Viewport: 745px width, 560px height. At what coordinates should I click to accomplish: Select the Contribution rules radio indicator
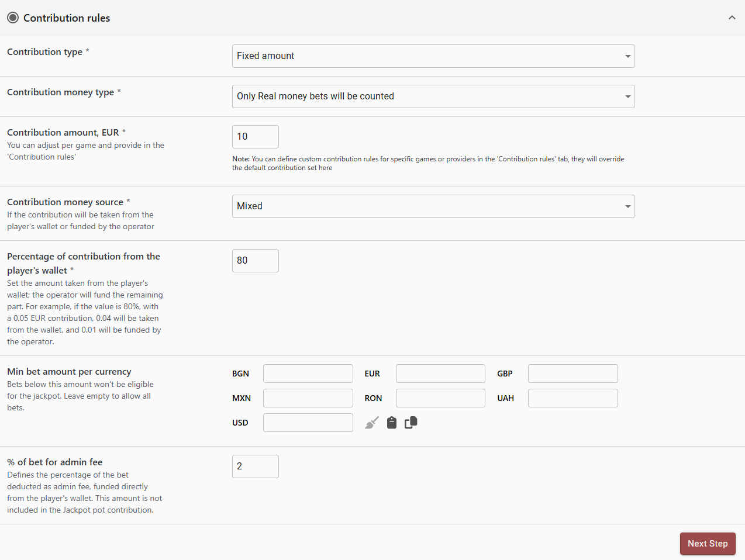(x=13, y=18)
